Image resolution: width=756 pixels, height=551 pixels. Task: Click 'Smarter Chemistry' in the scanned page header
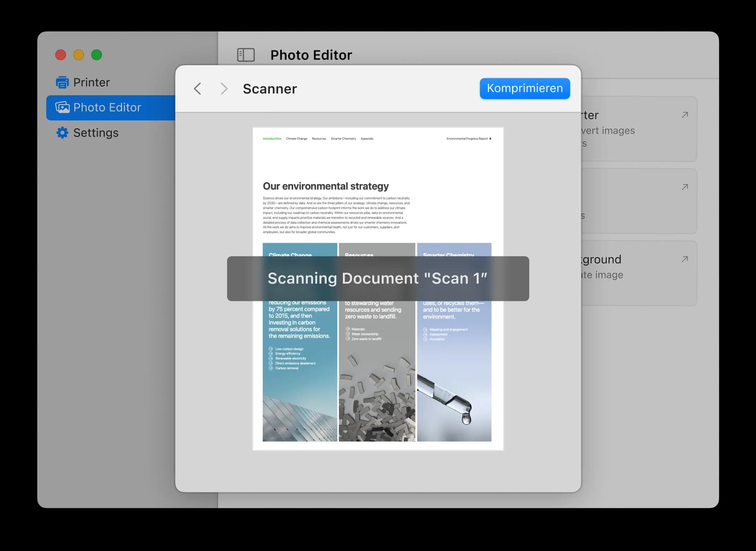343,139
